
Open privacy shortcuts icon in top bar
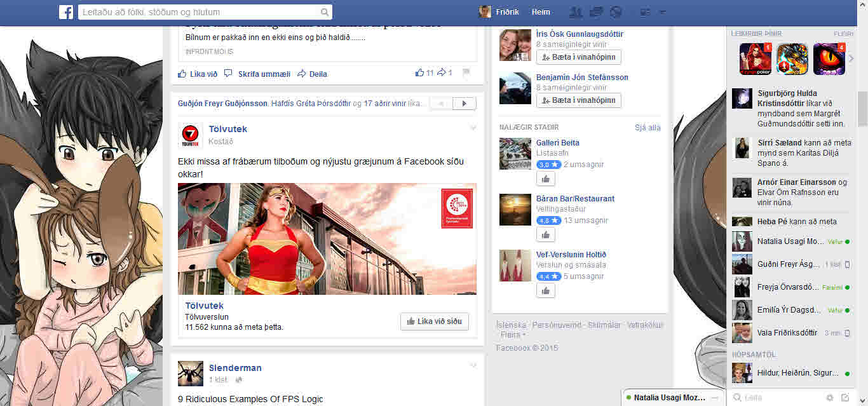click(x=644, y=12)
